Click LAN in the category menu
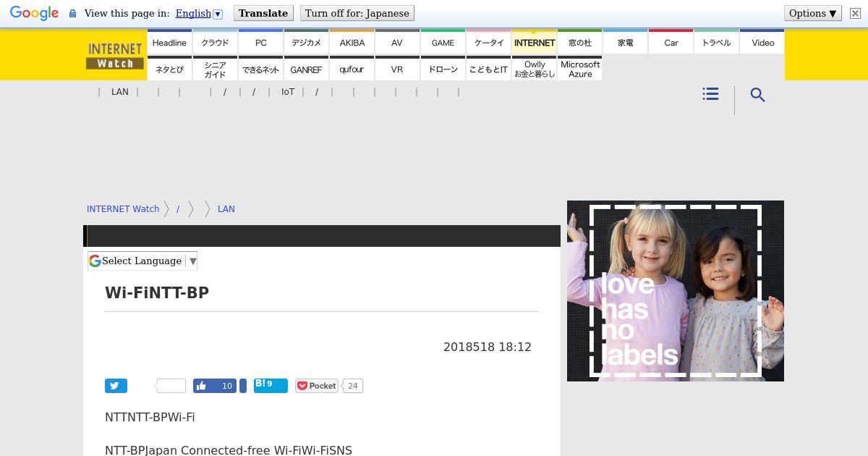 pyautogui.click(x=120, y=92)
